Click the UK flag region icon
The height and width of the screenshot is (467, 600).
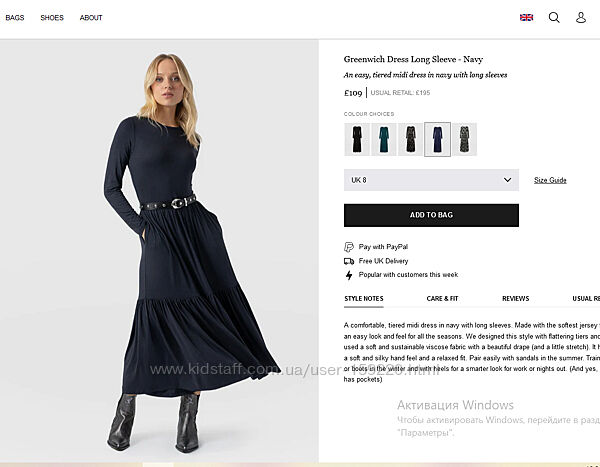(x=526, y=17)
